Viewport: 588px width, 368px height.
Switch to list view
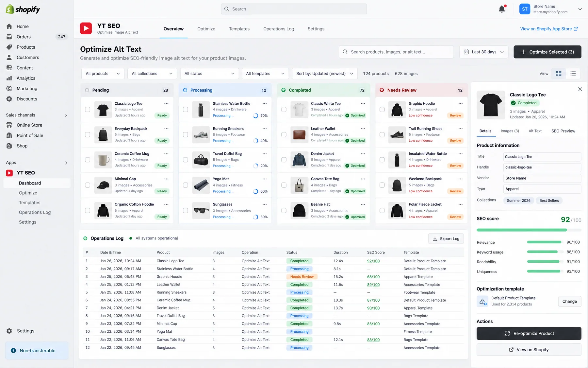click(573, 74)
